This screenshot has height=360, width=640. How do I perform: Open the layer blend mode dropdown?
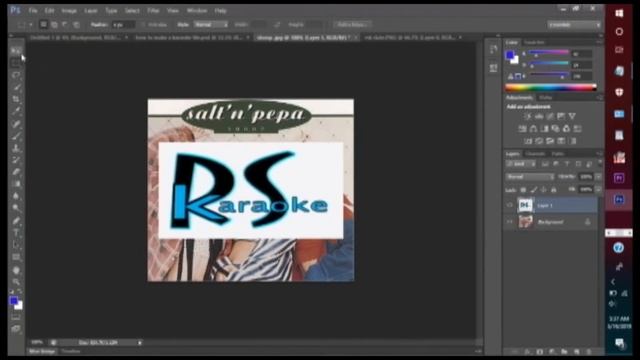530,177
